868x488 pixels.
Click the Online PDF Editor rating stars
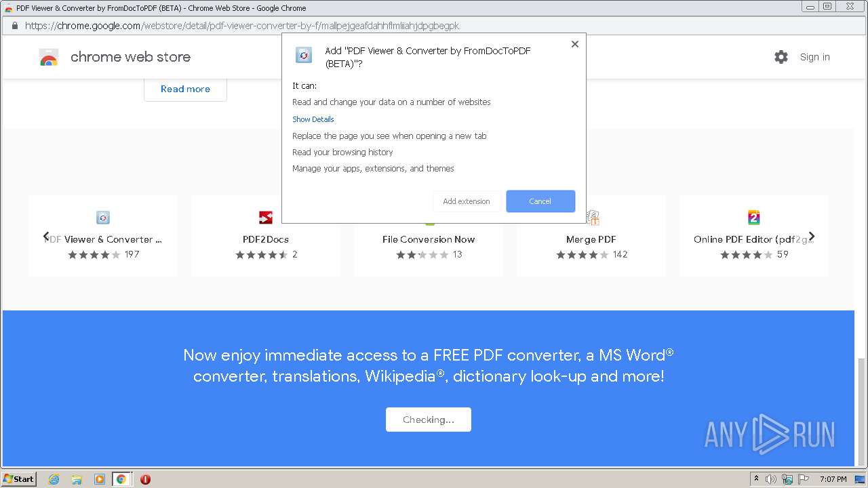click(747, 255)
